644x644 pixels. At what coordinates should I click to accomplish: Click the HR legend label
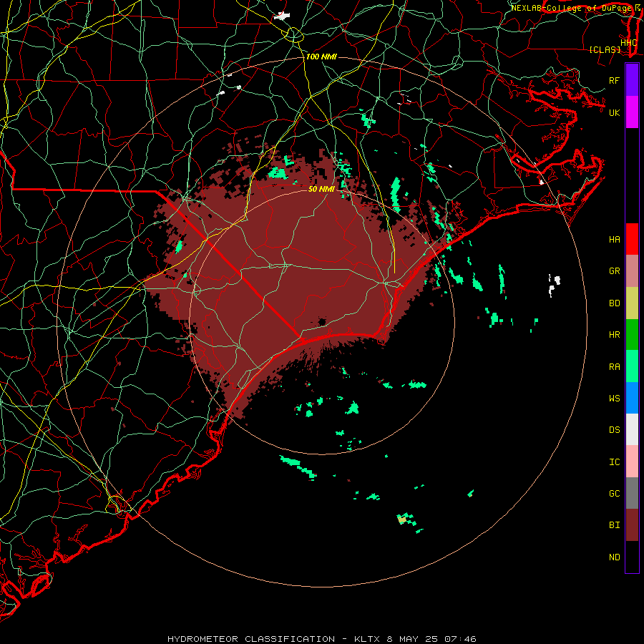(614, 335)
